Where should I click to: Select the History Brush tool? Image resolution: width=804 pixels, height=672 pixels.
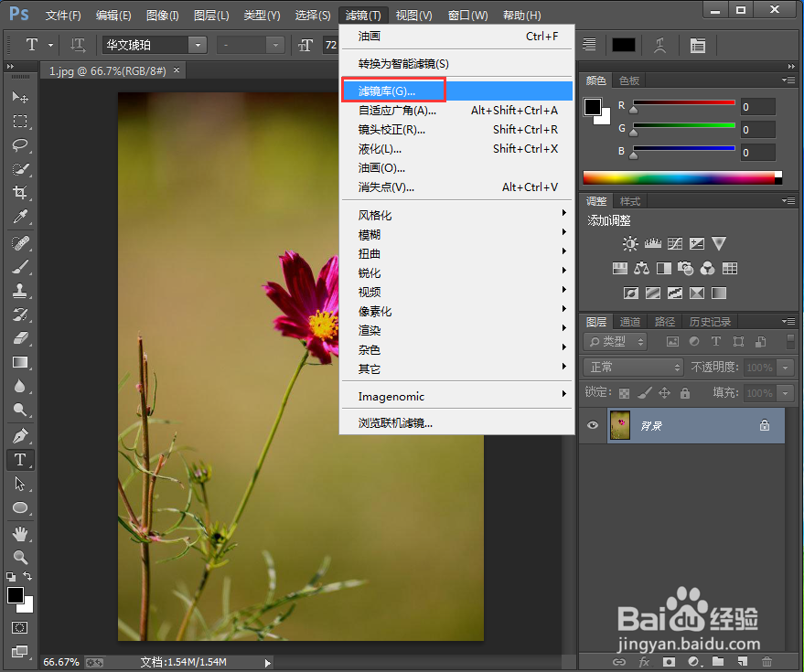[x=20, y=315]
